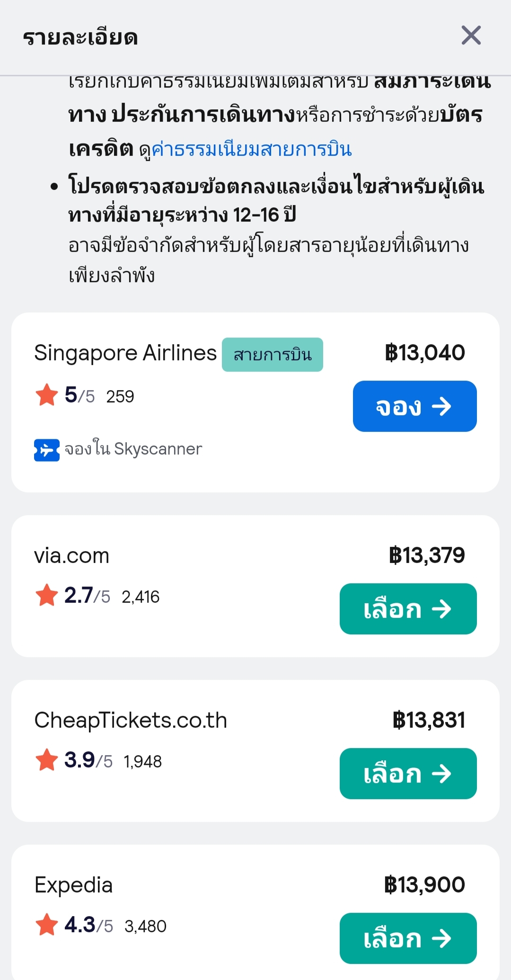Tap the CheapTickets.co.th rating star icon
511x980 pixels.
47,760
